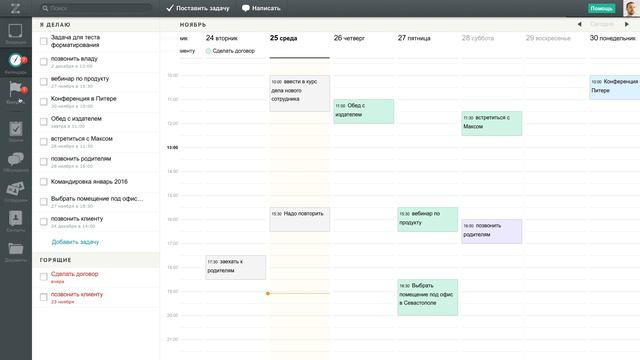Click the '13:00' time label
The image size is (640, 360).
[172, 147]
